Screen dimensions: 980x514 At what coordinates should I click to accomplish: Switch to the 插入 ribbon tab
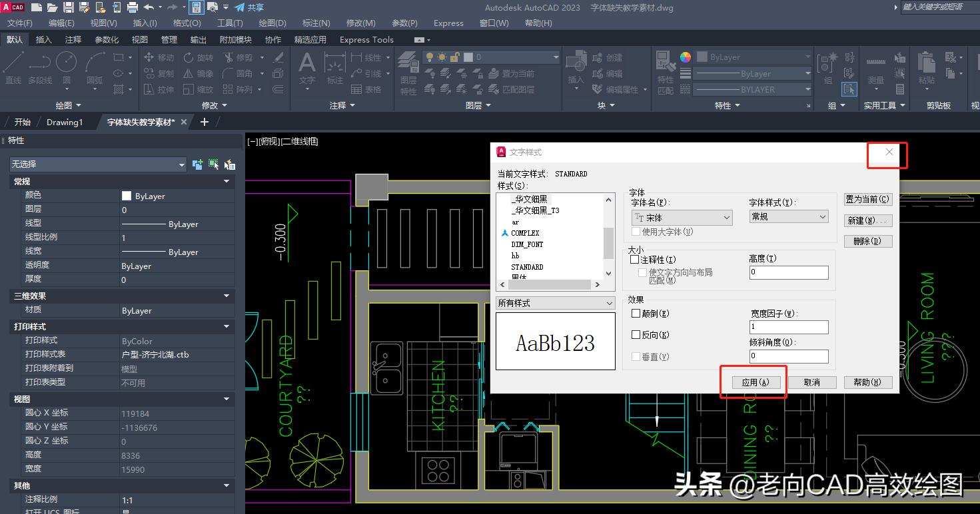coord(43,39)
